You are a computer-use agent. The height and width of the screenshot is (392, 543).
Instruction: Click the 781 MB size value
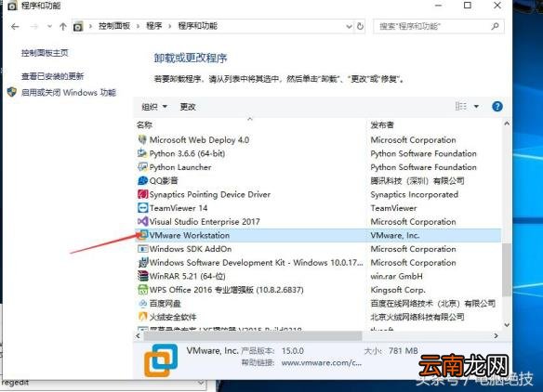[404, 351]
